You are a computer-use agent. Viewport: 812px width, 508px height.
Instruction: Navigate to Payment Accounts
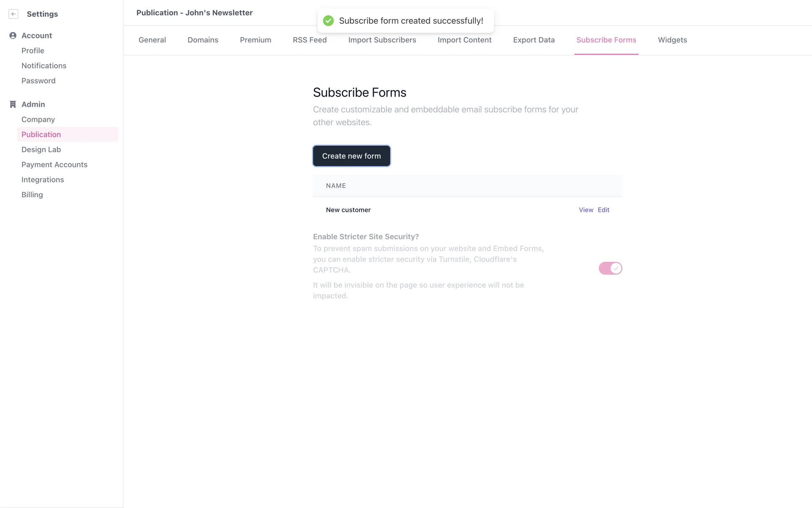point(55,165)
